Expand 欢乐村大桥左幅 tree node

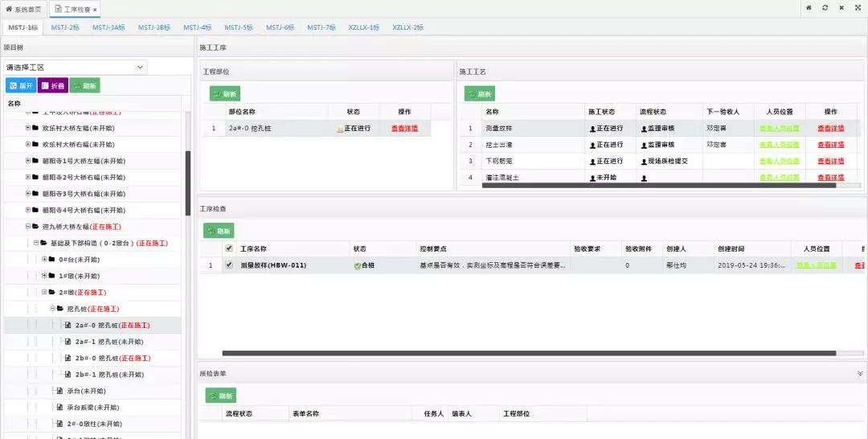click(x=27, y=128)
